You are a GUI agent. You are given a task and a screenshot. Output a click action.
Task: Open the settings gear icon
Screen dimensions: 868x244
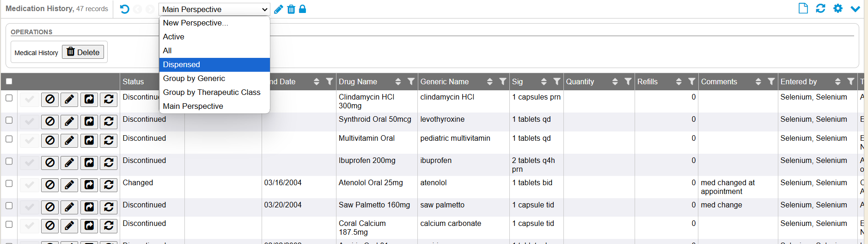837,8
